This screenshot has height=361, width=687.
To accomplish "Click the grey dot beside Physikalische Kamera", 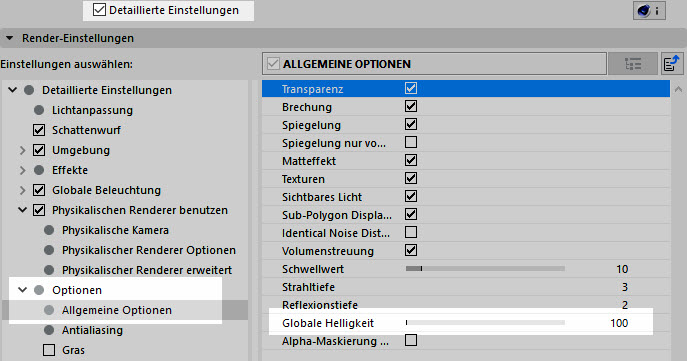I will point(49,230).
